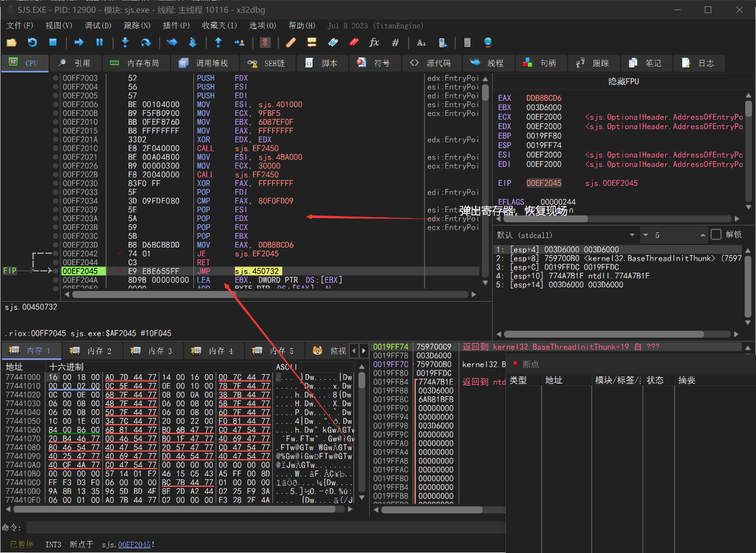Restart the debugged program

point(32,42)
